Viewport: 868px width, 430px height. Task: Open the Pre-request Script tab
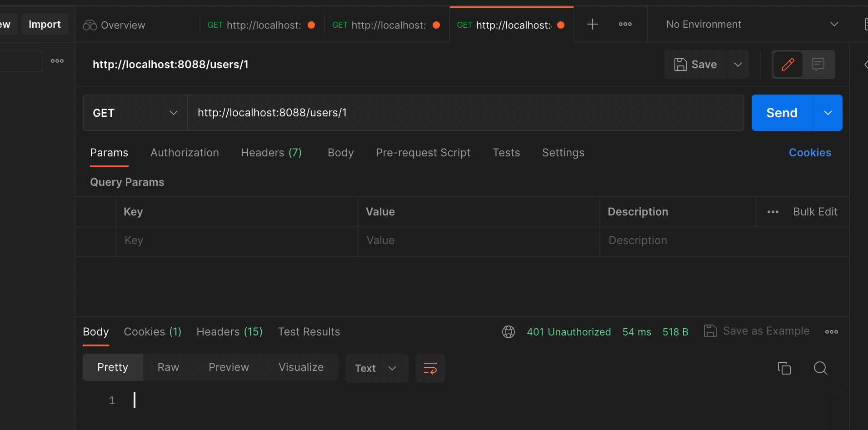423,153
